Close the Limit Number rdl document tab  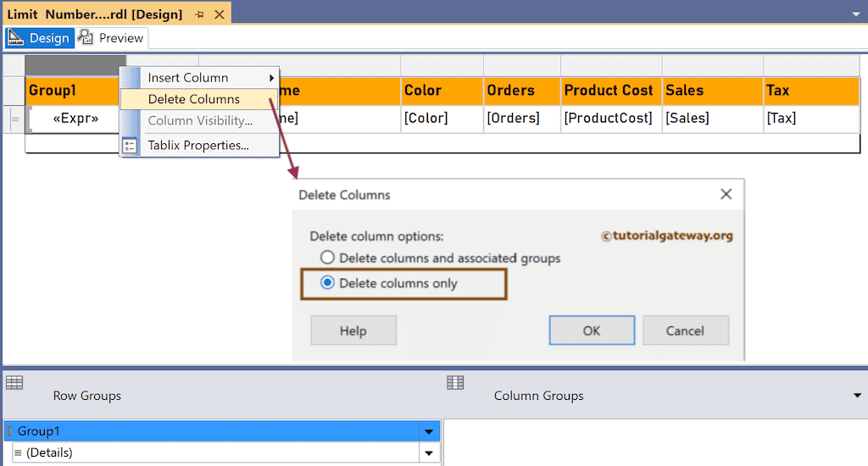click(x=220, y=14)
